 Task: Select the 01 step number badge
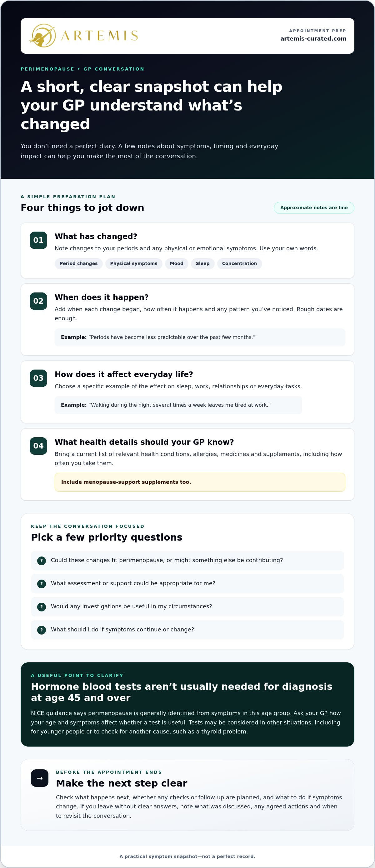38,240
